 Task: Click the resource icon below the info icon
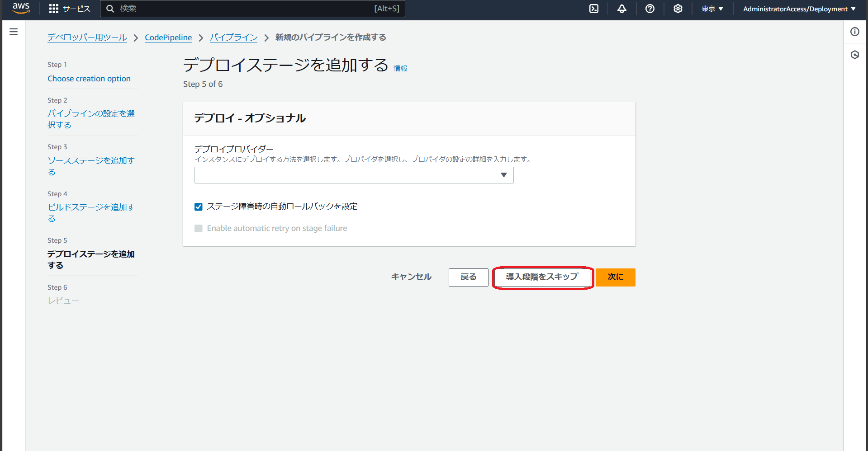point(854,55)
